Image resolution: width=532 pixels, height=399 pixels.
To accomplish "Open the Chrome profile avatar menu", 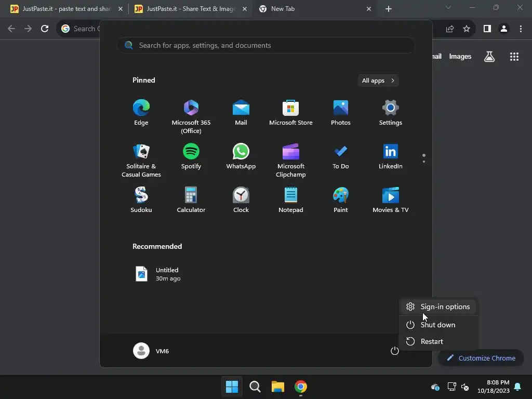I will tap(504, 29).
